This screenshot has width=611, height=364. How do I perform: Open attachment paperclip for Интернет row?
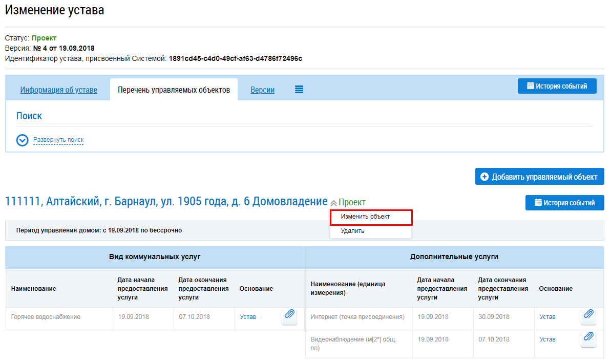click(588, 316)
